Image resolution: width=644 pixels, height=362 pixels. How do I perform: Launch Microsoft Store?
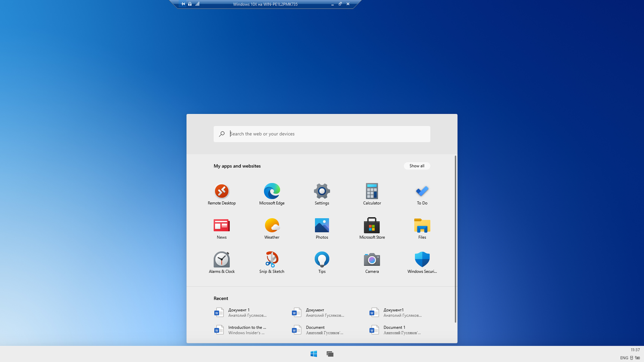coord(372,228)
